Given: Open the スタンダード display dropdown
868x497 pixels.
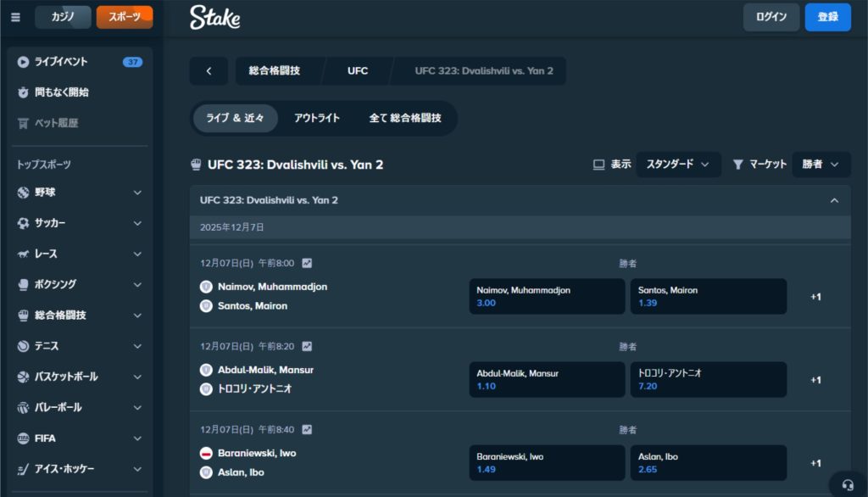Looking at the screenshot, I should pos(678,165).
